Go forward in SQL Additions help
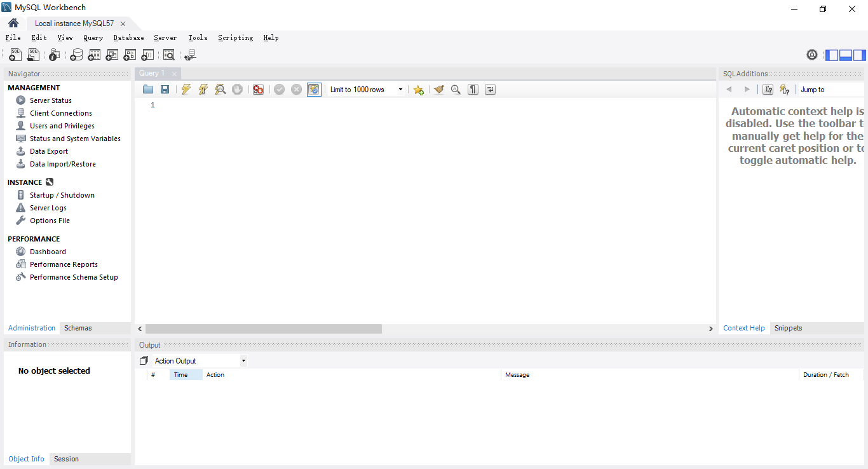Image resolution: width=868 pixels, height=469 pixels. 747,90
